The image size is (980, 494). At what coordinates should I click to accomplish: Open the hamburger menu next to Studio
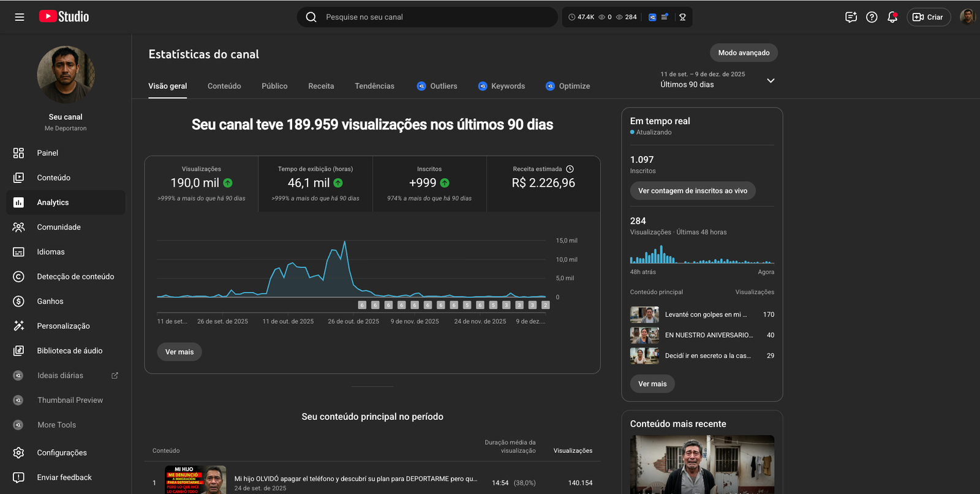click(20, 17)
